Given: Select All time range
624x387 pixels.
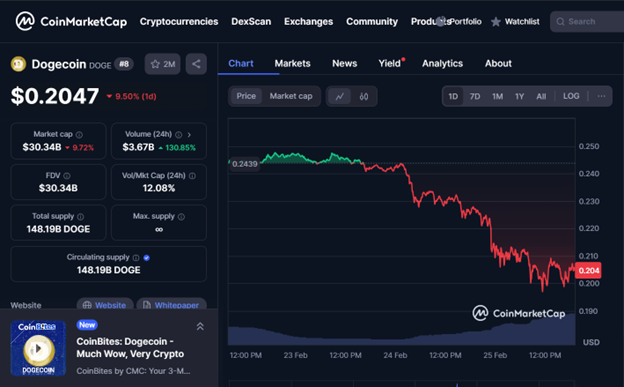Looking at the screenshot, I should 541,96.
